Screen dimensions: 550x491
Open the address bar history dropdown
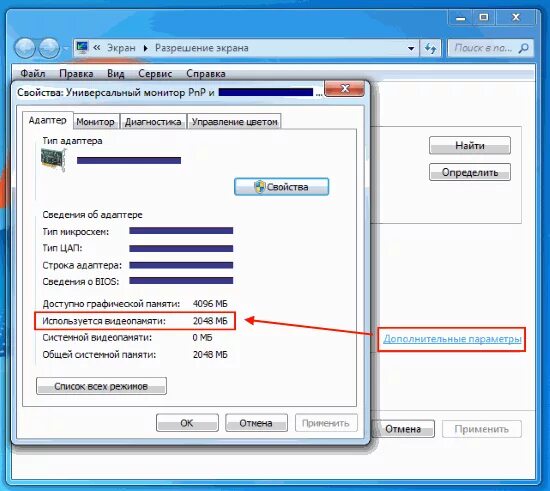[x=411, y=48]
